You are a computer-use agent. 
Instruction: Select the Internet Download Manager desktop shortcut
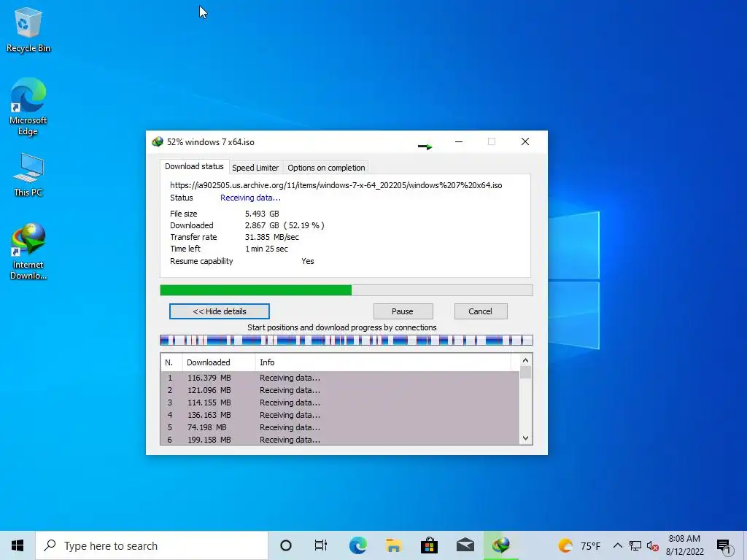28,252
